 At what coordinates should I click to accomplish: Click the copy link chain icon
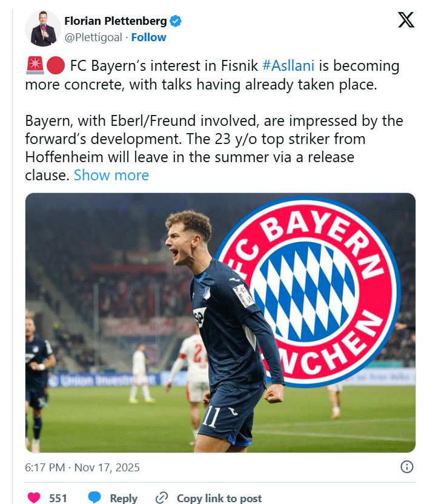[x=162, y=498]
